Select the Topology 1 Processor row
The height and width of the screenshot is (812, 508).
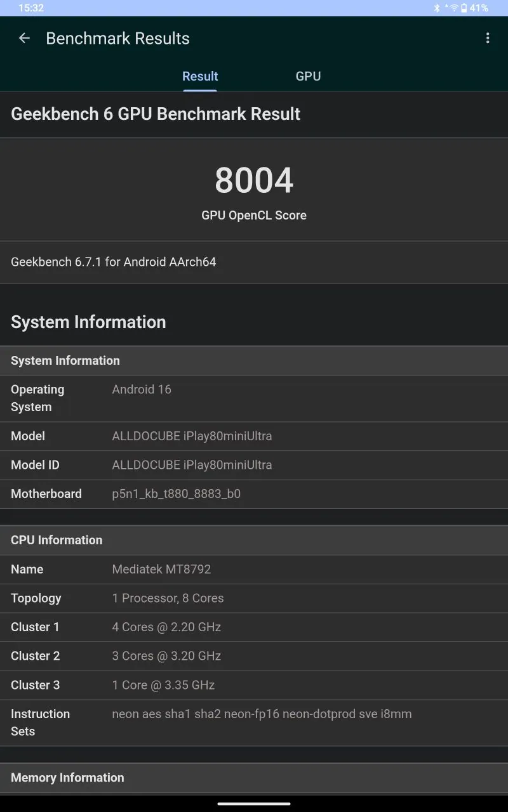(254, 598)
